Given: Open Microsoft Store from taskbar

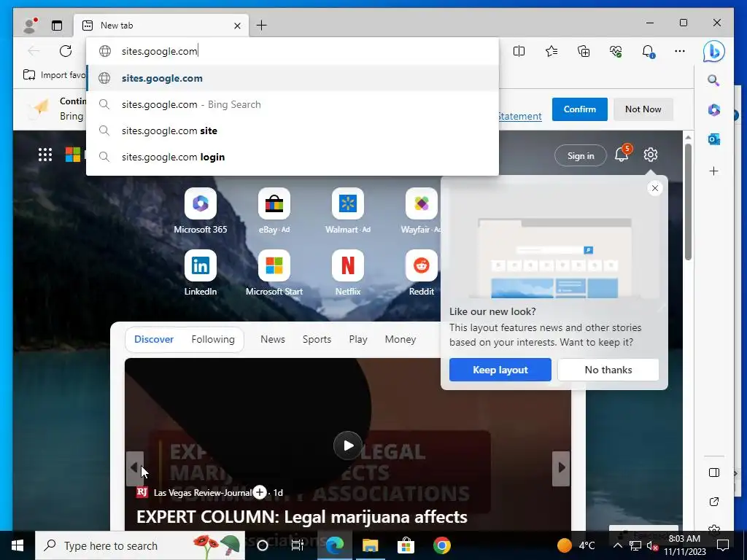Looking at the screenshot, I should pos(406,545).
